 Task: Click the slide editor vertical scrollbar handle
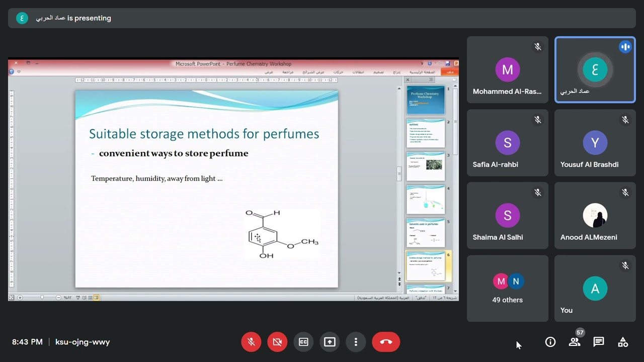(399, 173)
